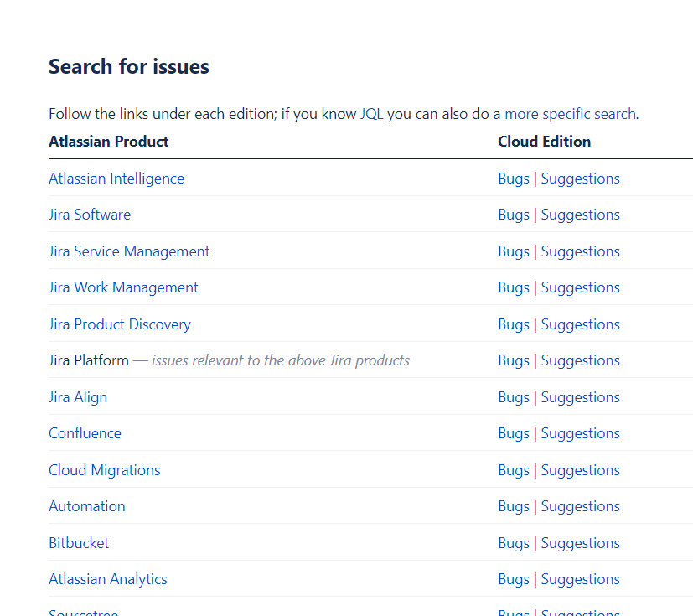The height and width of the screenshot is (616, 693).
Task: Open Bugs in the Jira Platform row
Action: point(514,360)
